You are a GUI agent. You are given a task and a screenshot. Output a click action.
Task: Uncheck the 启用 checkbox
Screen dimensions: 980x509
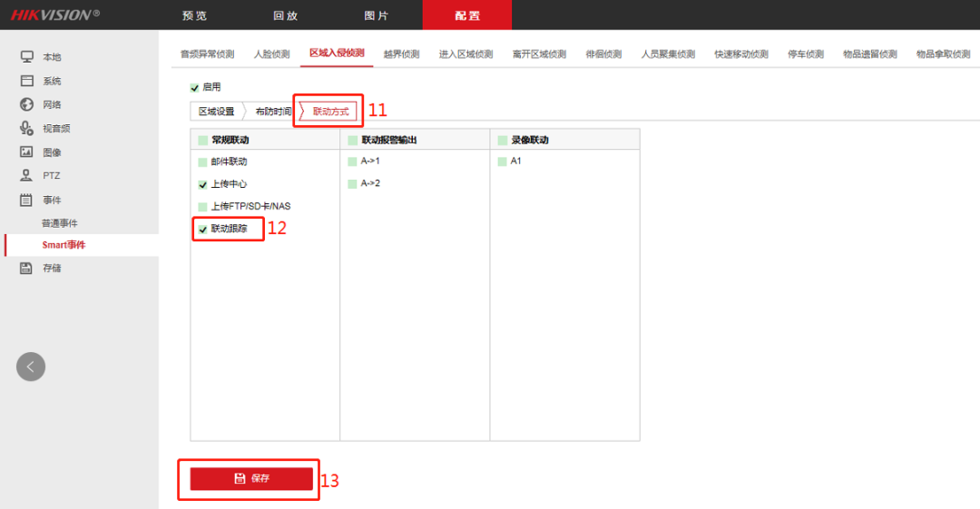(194, 88)
